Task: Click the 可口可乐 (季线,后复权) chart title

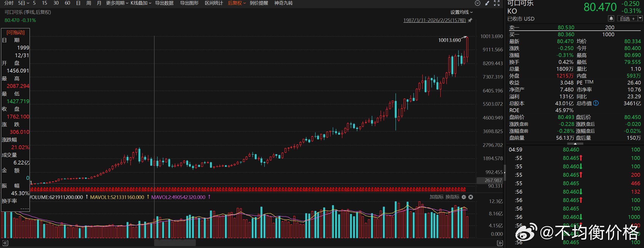Action: click(28, 12)
